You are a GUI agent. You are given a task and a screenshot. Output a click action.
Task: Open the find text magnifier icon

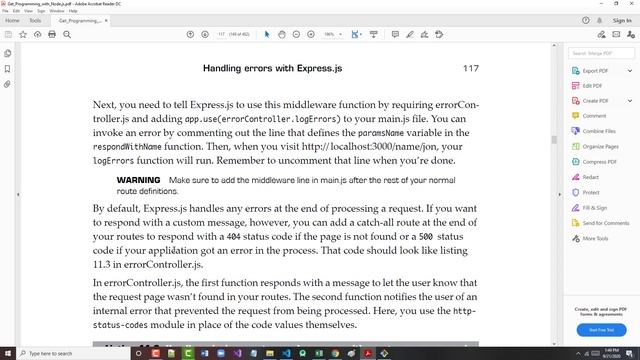click(x=67, y=35)
